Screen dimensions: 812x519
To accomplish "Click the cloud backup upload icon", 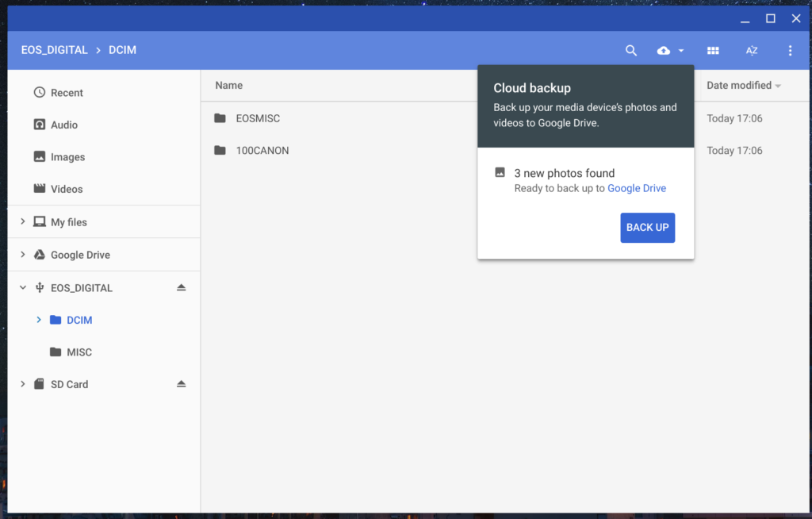I will pos(664,50).
